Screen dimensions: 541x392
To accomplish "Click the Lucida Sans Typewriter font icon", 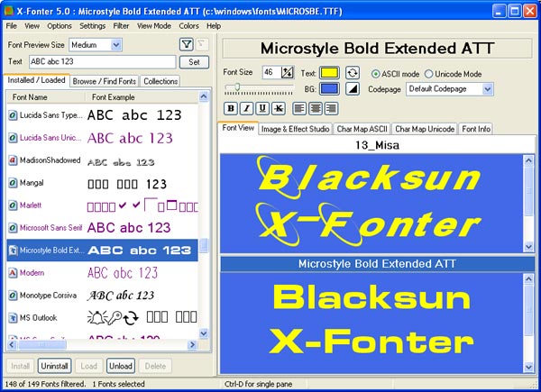I will point(13,115).
